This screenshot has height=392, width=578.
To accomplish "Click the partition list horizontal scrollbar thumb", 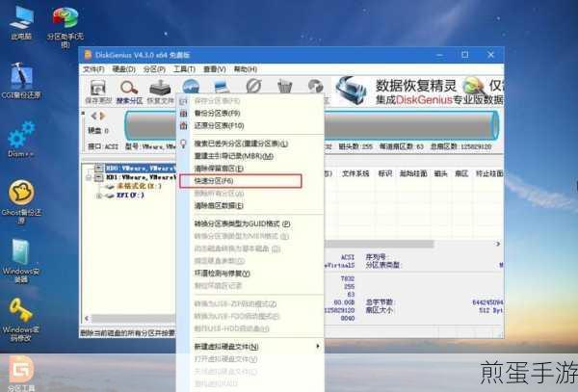I will [379, 244].
